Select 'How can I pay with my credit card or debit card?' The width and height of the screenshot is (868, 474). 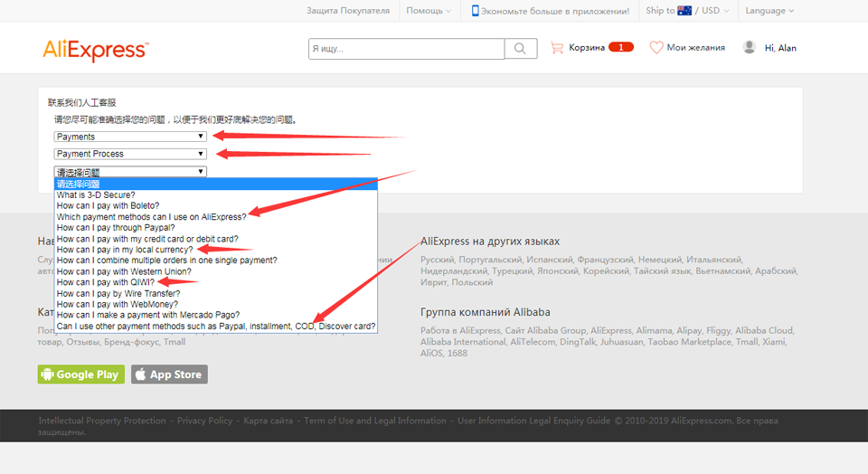216,239
